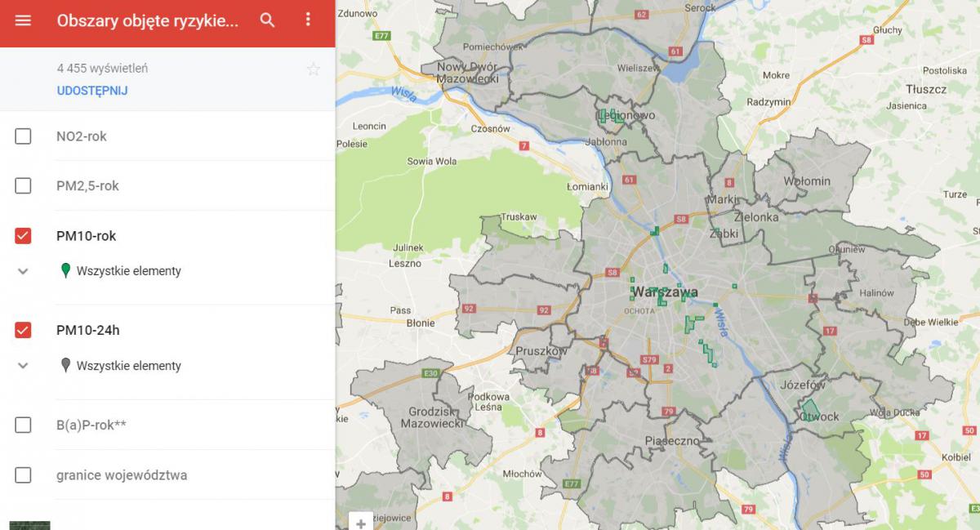Star this map with the star icon
This screenshot has height=530, width=980.
[x=314, y=69]
